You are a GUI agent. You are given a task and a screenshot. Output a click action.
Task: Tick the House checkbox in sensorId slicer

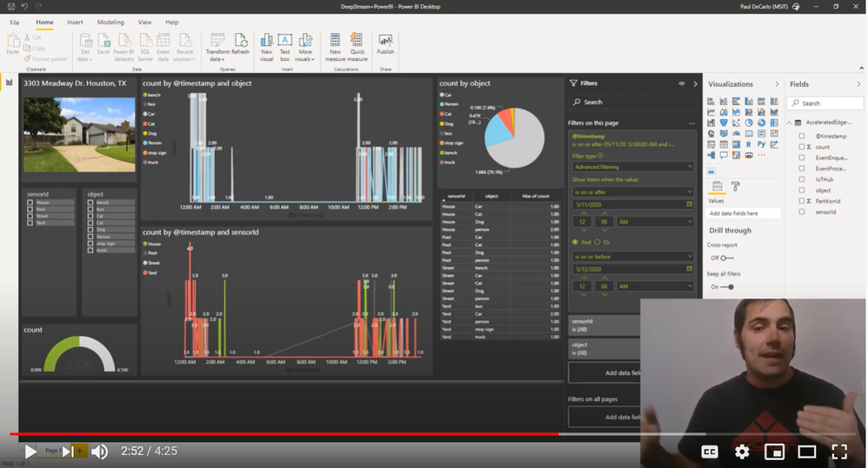[x=30, y=203]
